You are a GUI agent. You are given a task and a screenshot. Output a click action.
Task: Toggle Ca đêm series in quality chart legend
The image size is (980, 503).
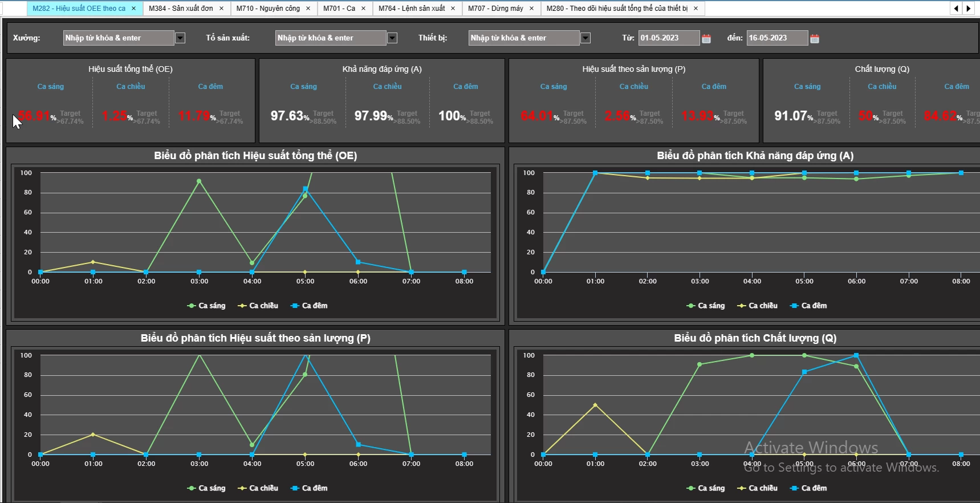808,488
